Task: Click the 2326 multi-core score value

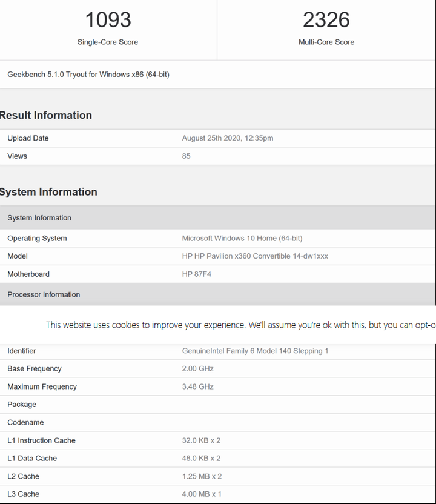Action: coord(326,19)
